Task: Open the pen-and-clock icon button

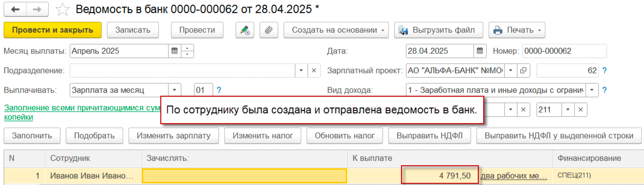Action: tap(245, 30)
